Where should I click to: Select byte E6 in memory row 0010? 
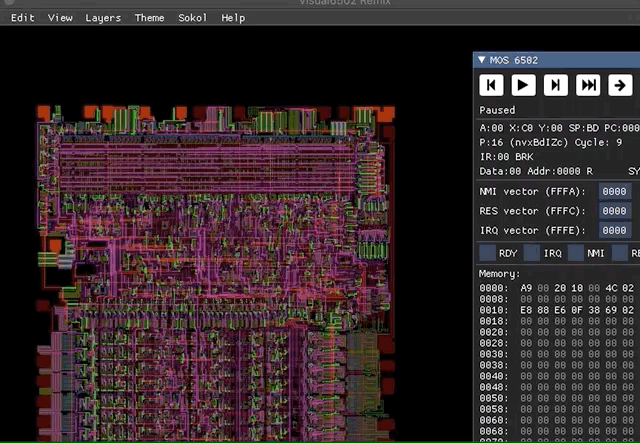coord(560,310)
